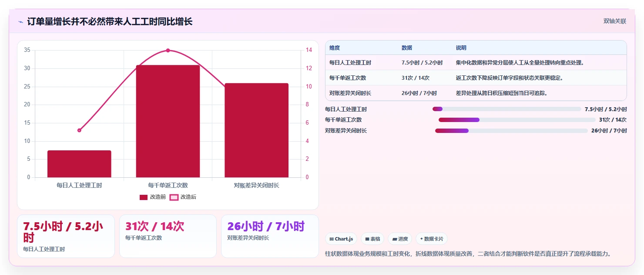The height and width of the screenshot is (275, 644).
Task: Click value 7.5小时 / 5.2小时 beside progress bar
Action: coord(606,109)
